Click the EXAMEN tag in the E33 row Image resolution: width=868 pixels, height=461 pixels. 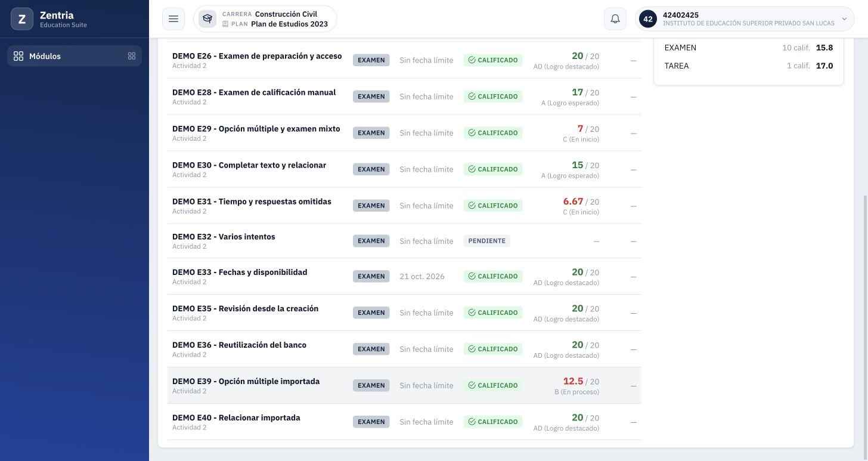click(x=371, y=276)
